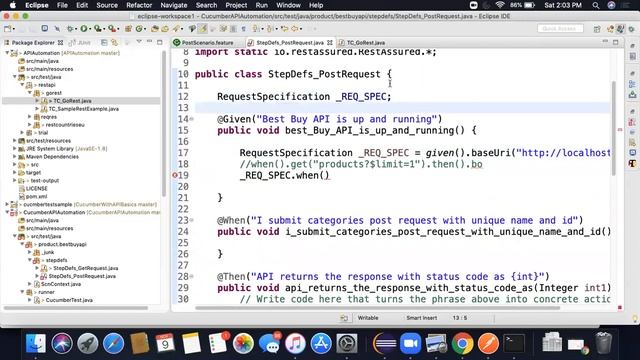Open the Package Explorer view menu
640x360 pixels.
point(139,42)
